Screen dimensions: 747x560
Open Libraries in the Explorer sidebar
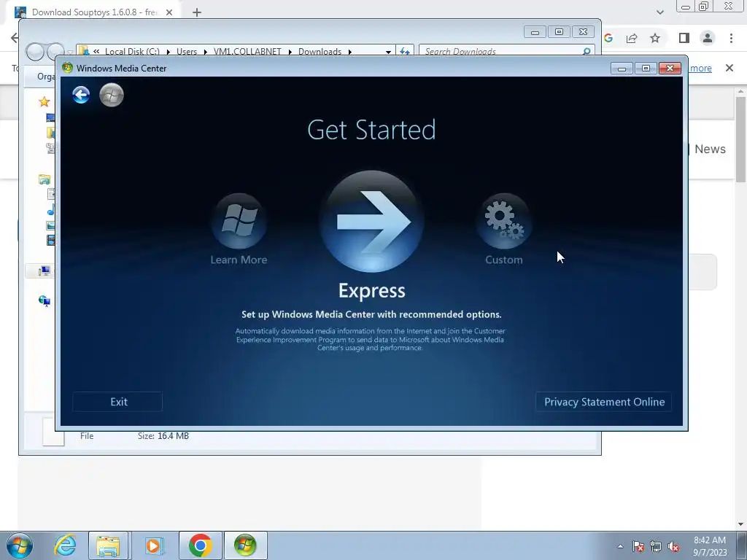coord(44,179)
